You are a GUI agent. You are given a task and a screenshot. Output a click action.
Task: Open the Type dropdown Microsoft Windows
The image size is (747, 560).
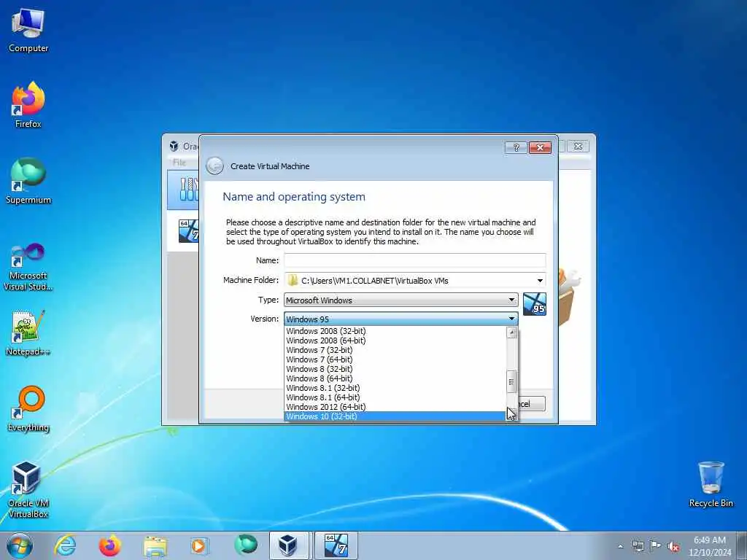pos(400,300)
